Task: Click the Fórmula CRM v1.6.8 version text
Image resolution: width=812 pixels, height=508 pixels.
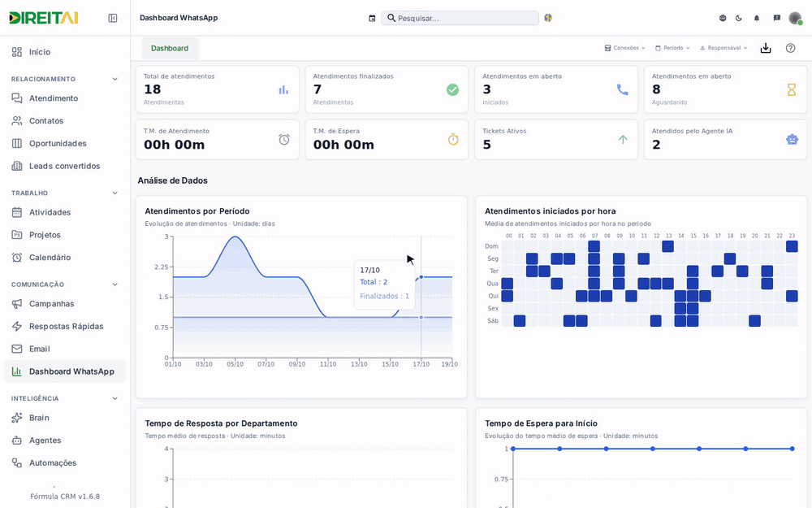Action: point(65,496)
